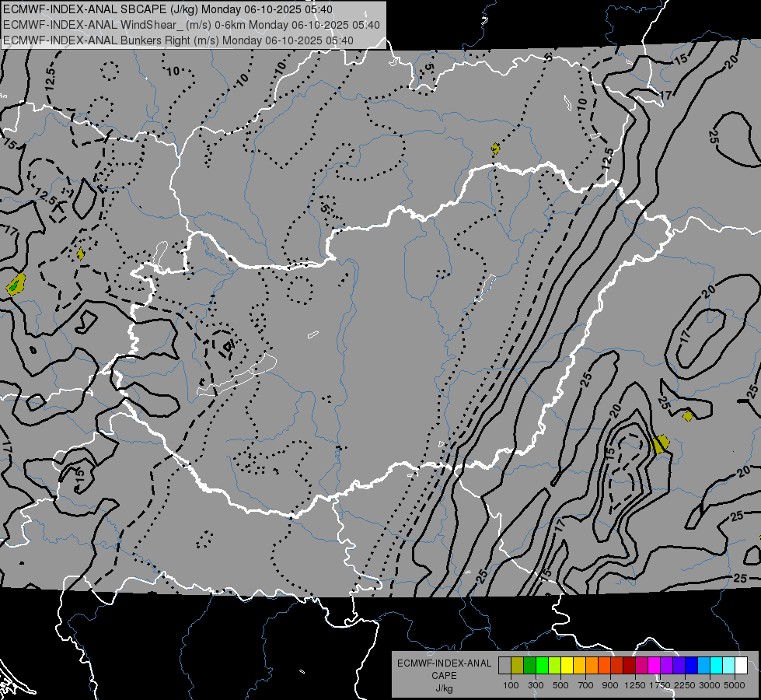The image size is (761, 700).
Task: Pick the olive second swatch in legend
Action: pos(517,665)
